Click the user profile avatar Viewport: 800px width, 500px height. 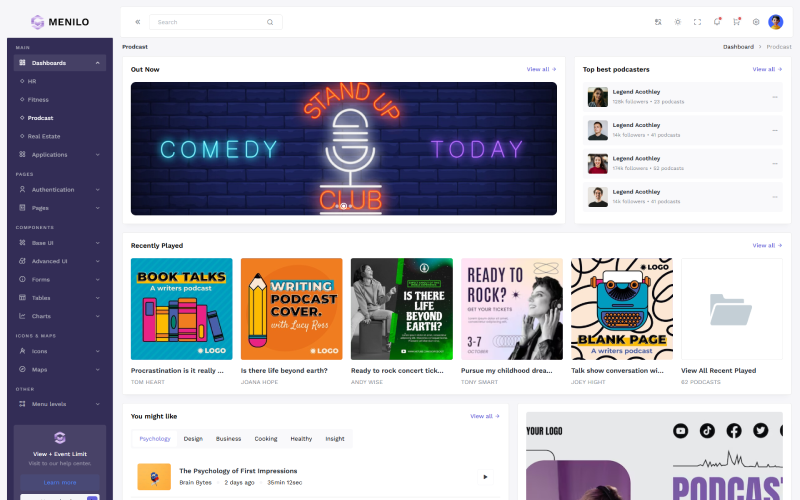pos(775,22)
